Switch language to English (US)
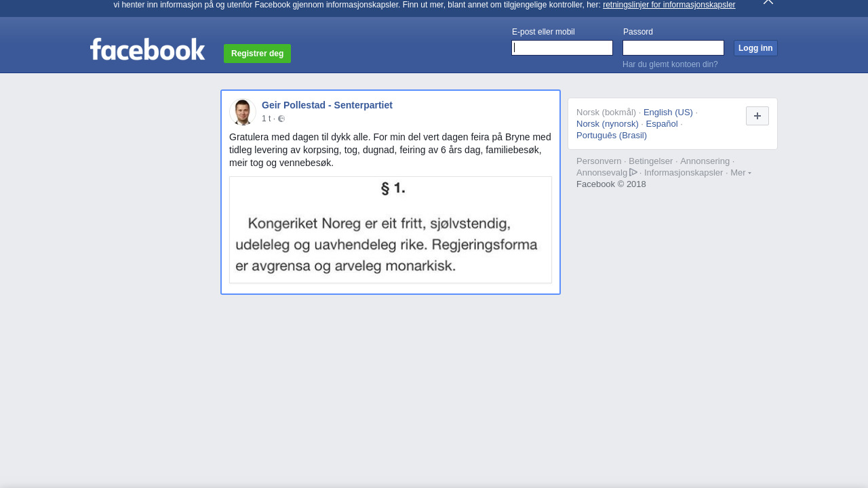Image resolution: width=868 pixels, height=488 pixels. click(668, 112)
